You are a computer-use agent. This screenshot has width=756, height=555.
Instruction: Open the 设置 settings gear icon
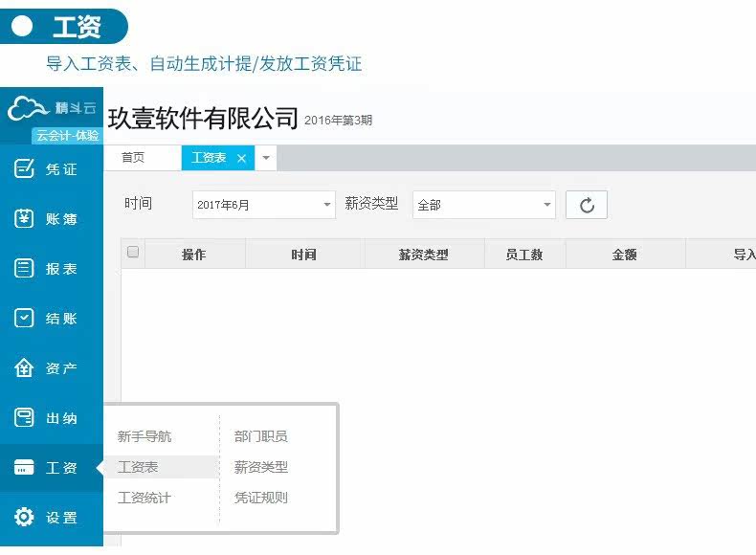pos(24,517)
